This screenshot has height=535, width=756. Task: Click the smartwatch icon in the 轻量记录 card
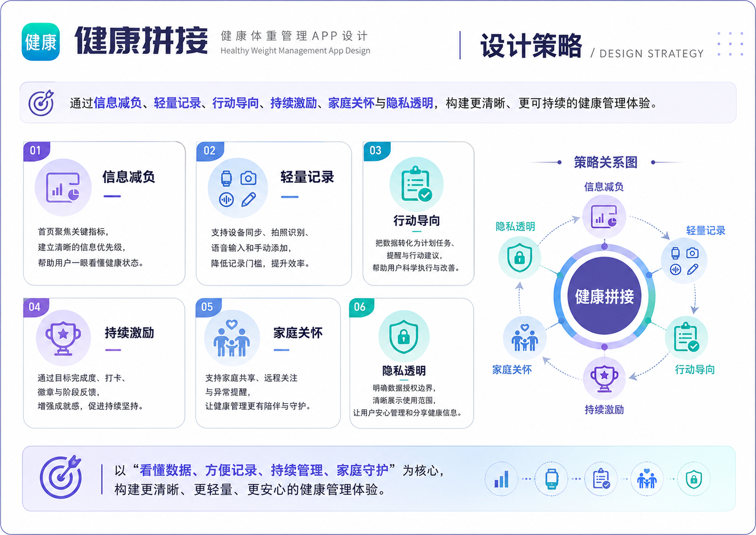point(226,178)
